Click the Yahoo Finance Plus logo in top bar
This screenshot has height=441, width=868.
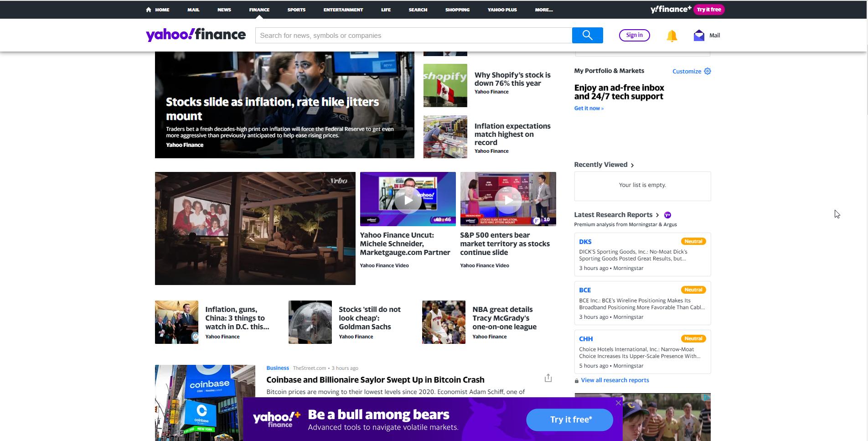click(671, 10)
